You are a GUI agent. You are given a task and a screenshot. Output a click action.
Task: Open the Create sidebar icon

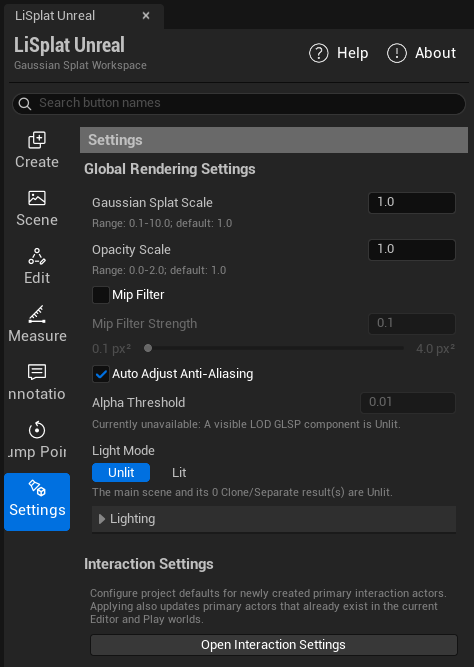pos(37,140)
